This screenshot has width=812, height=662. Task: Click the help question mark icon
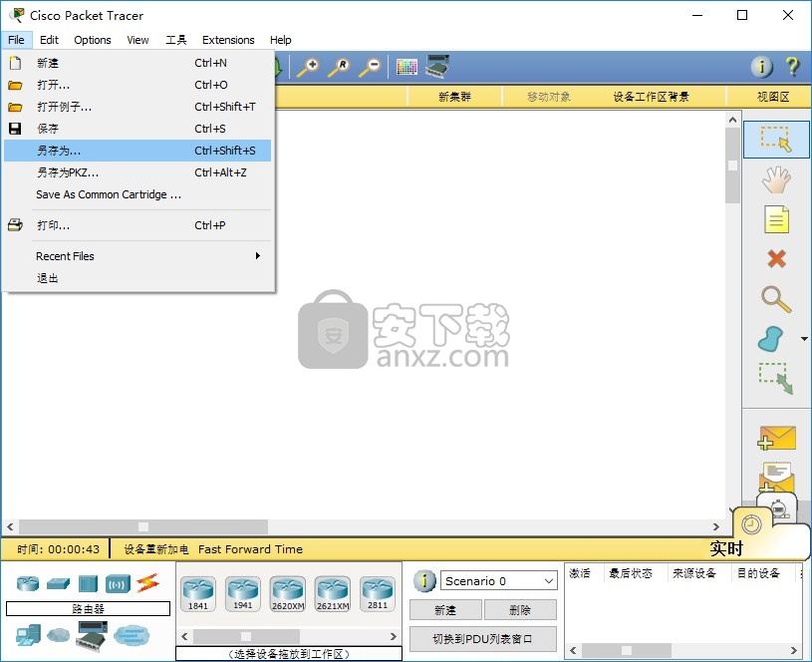(792, 67)
